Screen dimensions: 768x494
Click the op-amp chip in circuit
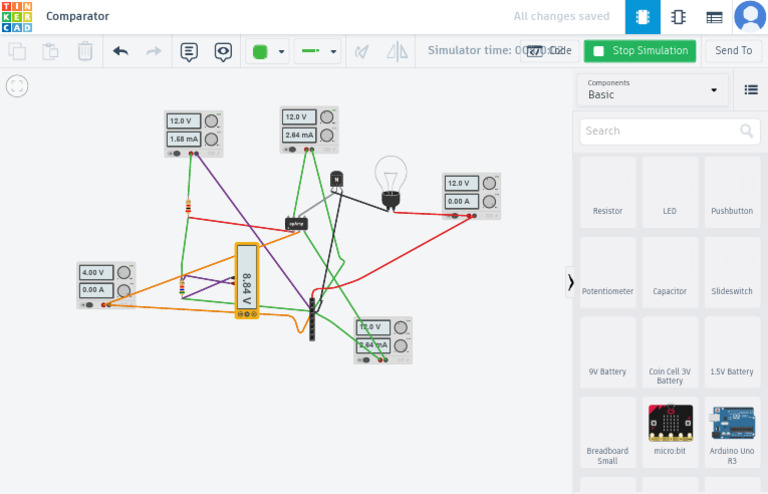coord(296,224)
